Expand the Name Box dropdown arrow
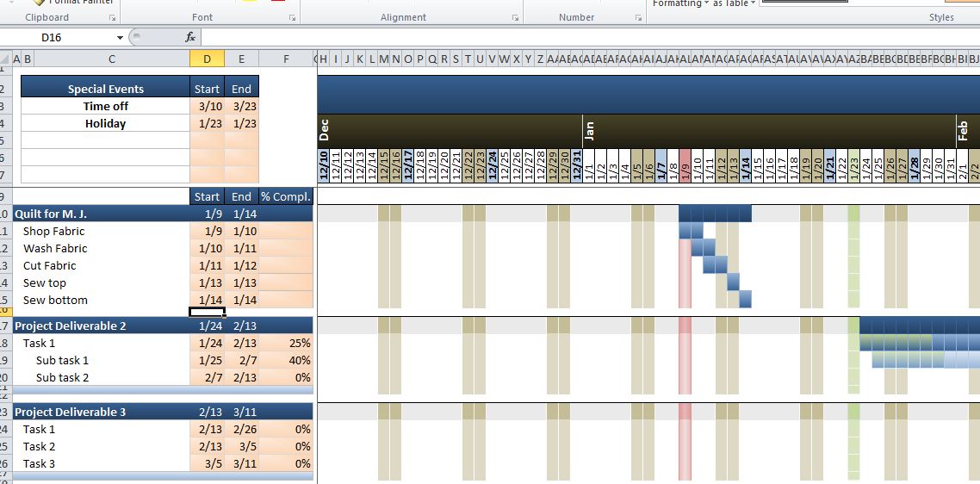 coord(120,38)
